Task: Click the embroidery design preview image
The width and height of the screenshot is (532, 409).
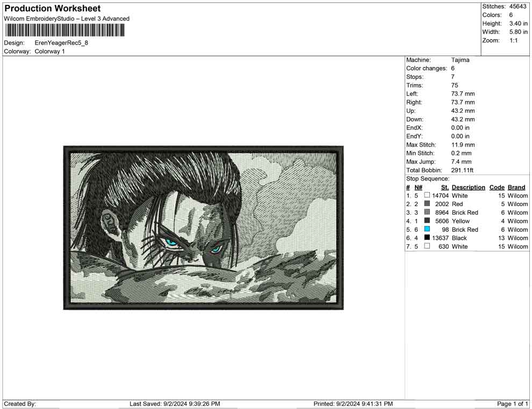Action: [x=203, y=228]
